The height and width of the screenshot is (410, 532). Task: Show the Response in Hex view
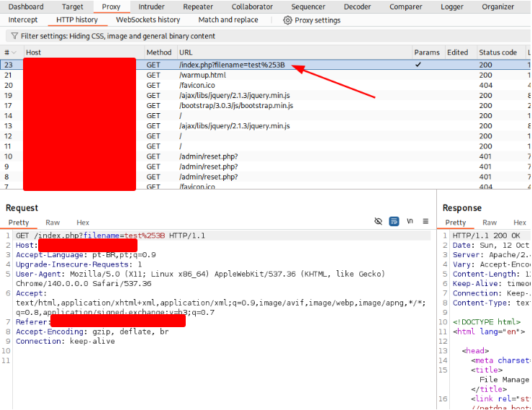520,223
